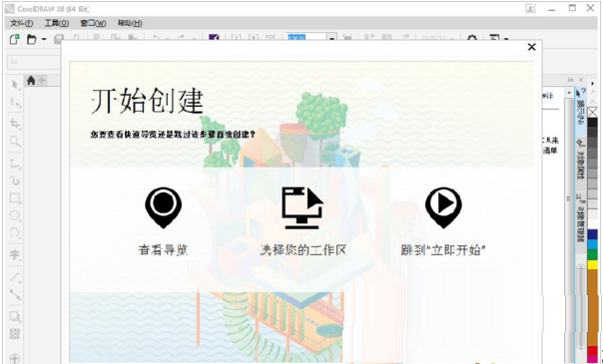Expand the dropdown arrow after the gear icon
Viewport: 603px width, 364px height.
tap(506, 39)
